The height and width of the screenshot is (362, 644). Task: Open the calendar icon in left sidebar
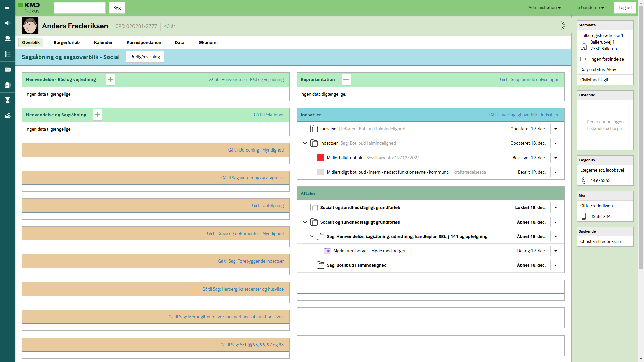7,69
